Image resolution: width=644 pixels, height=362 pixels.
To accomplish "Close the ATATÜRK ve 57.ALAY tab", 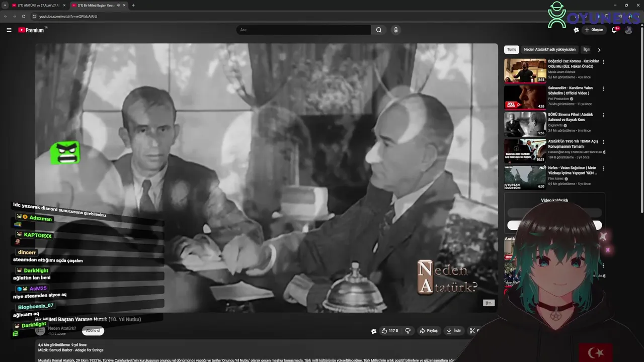I will point(64,5).
